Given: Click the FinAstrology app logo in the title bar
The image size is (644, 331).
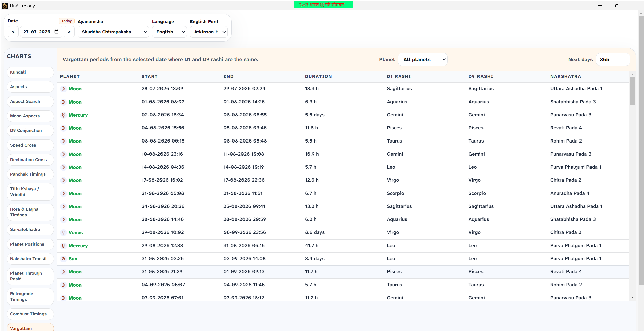Looking at the screenshot, I should click(x=5, y=6).
